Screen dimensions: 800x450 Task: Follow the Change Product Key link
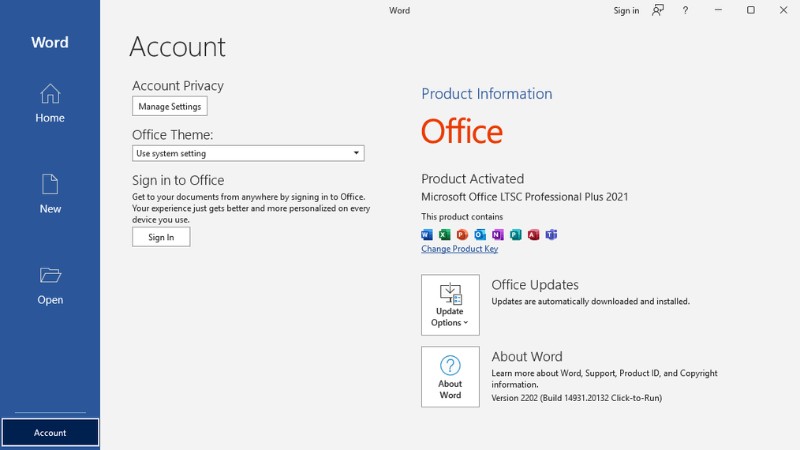[459, 248]
